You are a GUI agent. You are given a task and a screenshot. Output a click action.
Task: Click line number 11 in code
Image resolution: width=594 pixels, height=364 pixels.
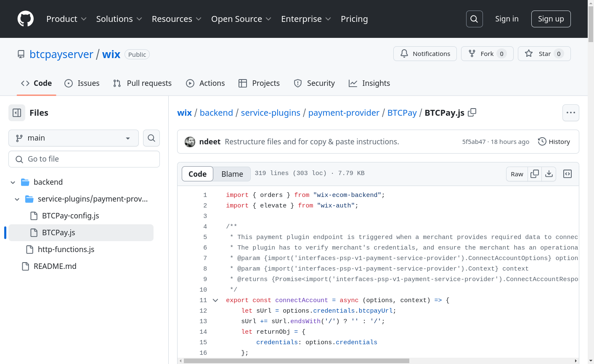tap(203, 300)
